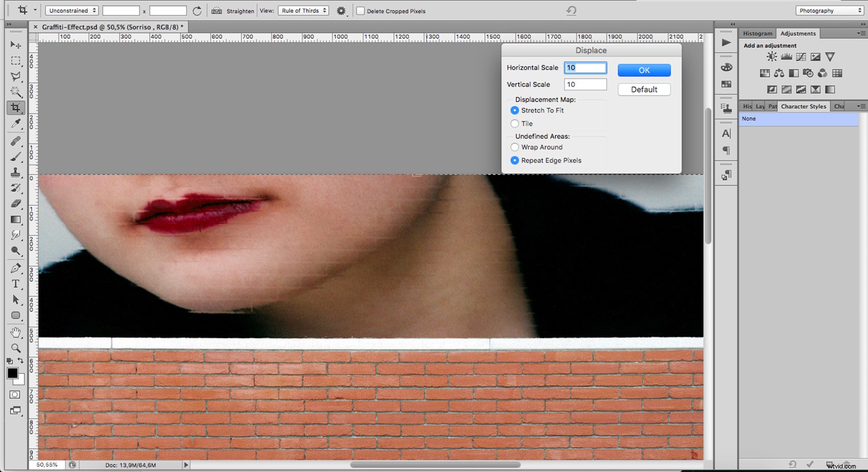868x472 pixels.
Task: Open the Character Styles tab
Action: [x=803, y=106]
